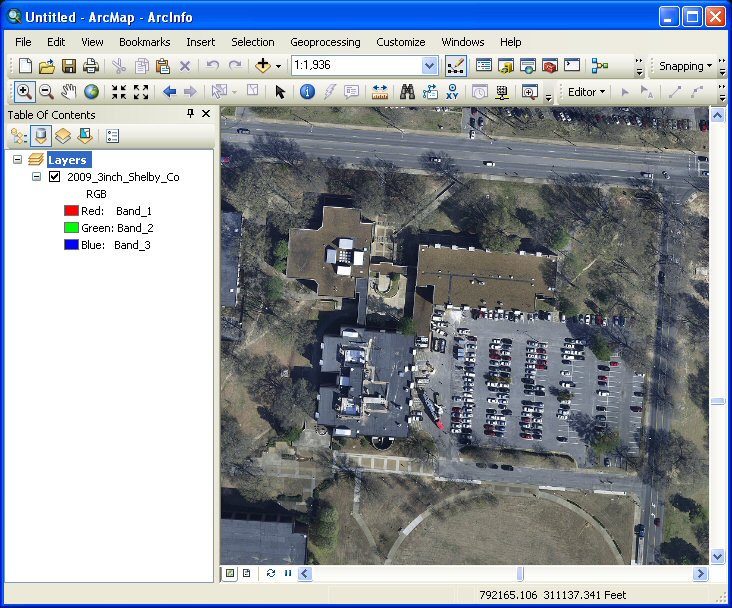This screenshot has width=732, height=608.
Task: Switch TOC to List By Selection
Action: pyautogui.click(x=85, y=136)
